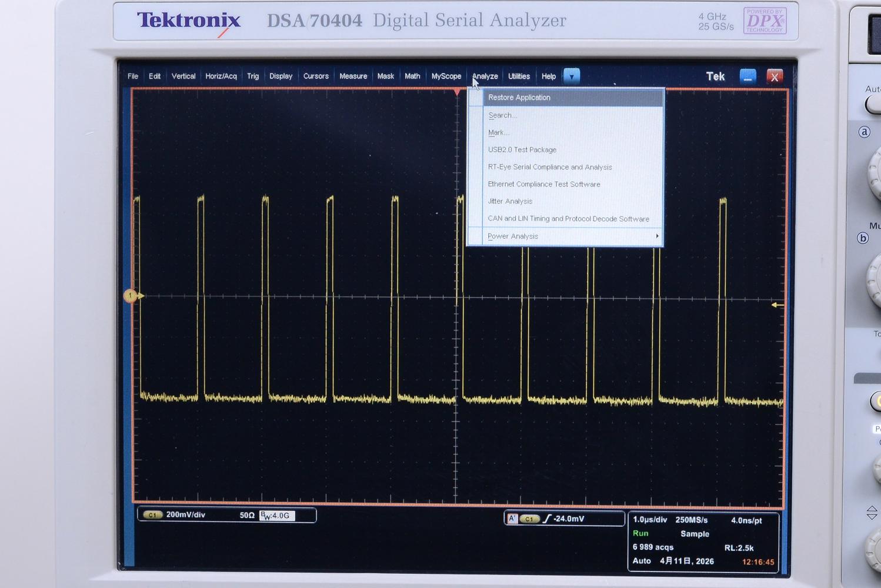Click the Run status indicator
Image resolution: width=881 pixels, height=588 pixels.
640,533
